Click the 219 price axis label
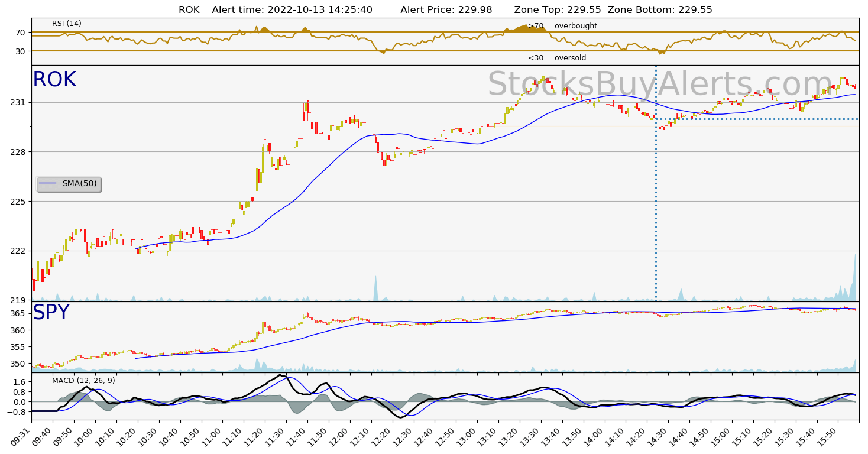 tap(17, 300)
